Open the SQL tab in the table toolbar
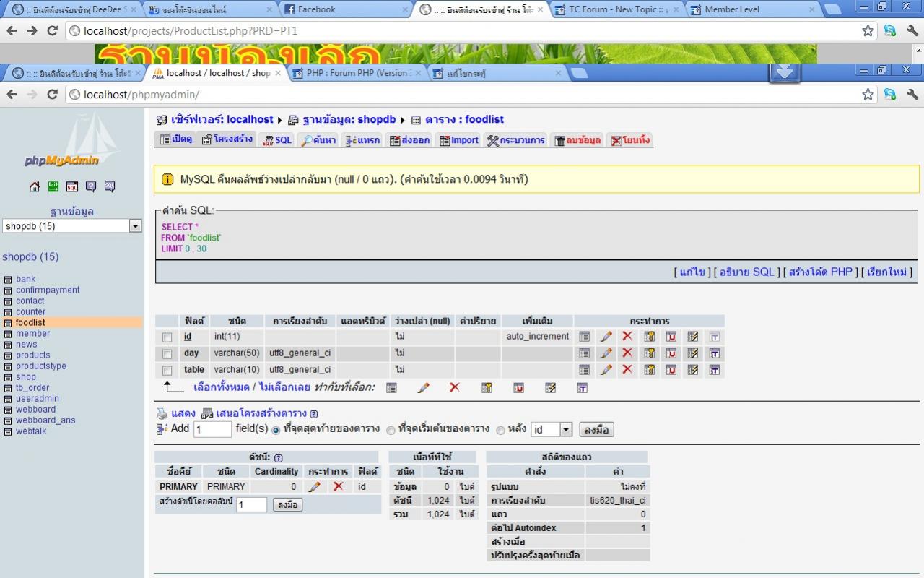Image resolution: width=924 pixels, height=578 pixels. pyautogui.click(x=277, y=140)
